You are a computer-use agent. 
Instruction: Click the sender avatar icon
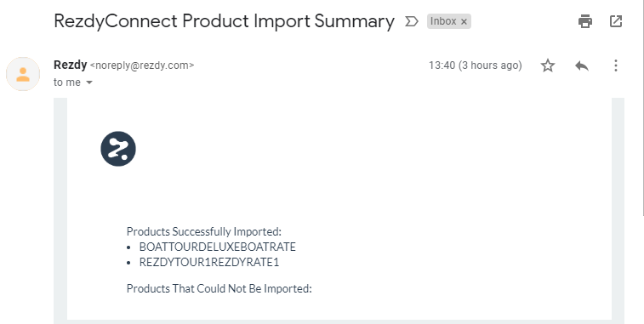tap(23, 74)
